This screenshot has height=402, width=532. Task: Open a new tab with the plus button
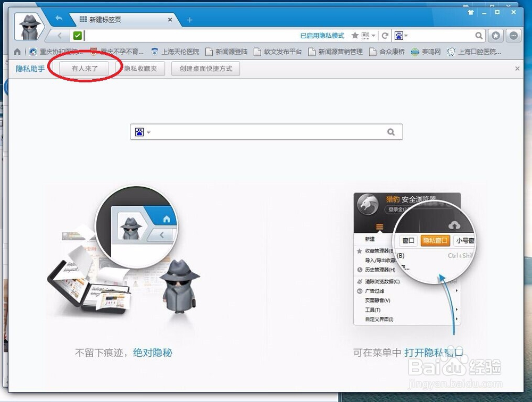coord(189,20)
